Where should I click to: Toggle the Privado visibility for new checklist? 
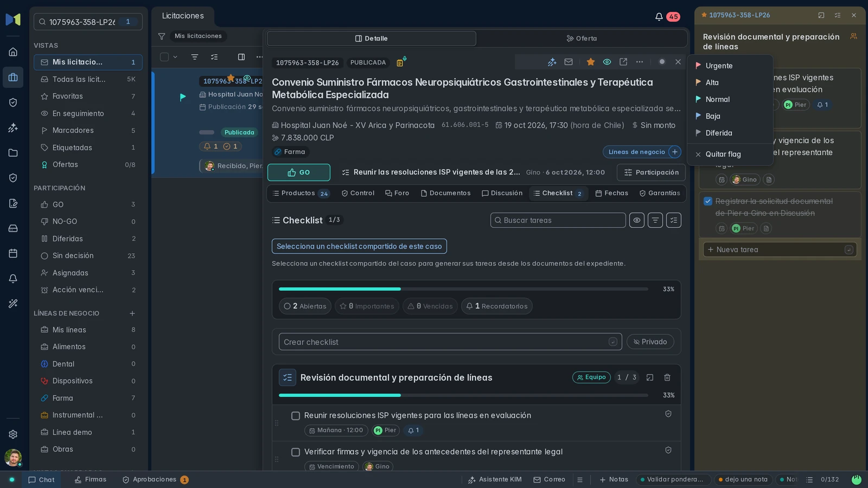pos(650,342)
